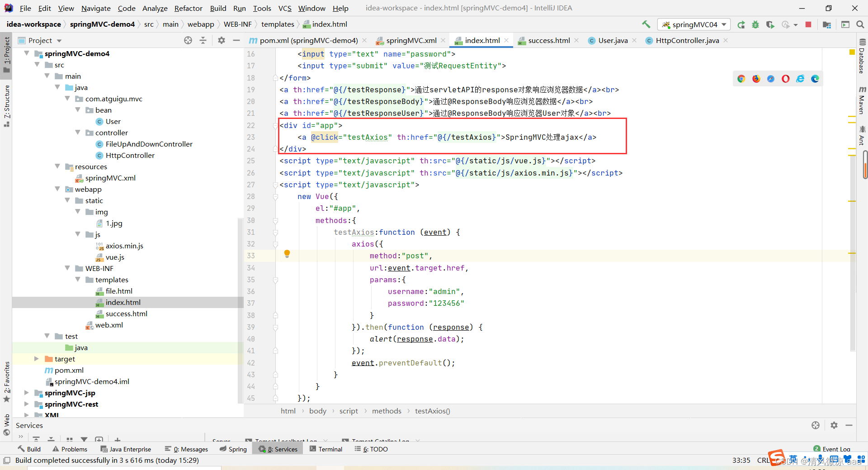Open in Edge browser icon

815,79
